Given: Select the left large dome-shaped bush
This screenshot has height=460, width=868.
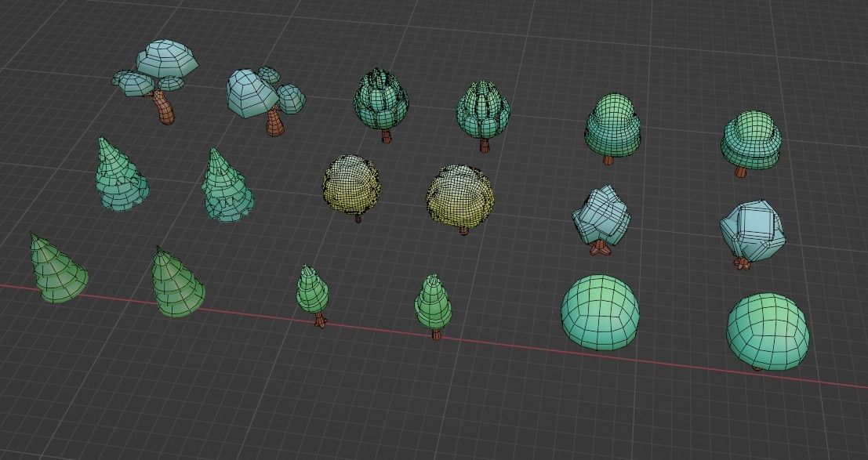Looking at the screenshot, I should [x=600, y=313].
